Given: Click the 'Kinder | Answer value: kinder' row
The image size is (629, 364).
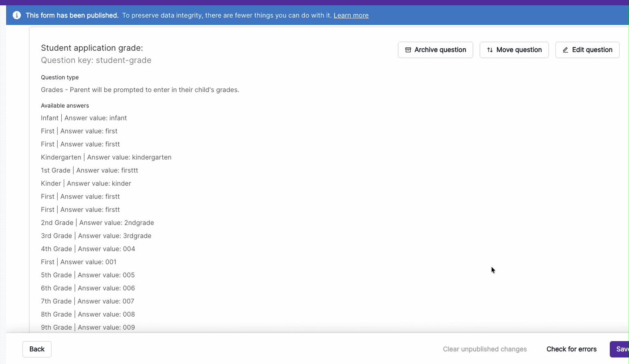Looking at the screenshot, I should 86,183.
